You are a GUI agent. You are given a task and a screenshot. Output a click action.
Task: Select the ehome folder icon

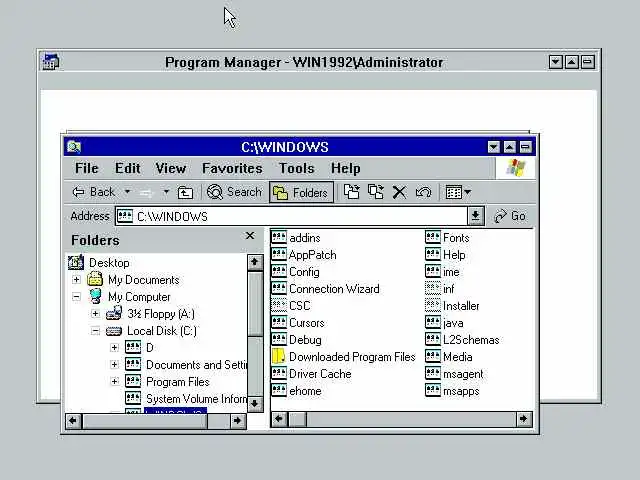(x=279, y=391)
